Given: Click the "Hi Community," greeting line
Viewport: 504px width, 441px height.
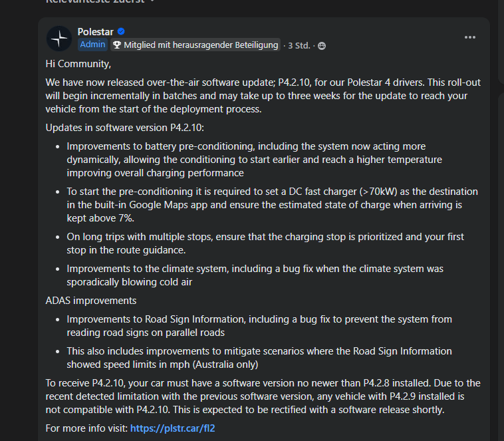Looking at the screenshot, I should click(x=78, y=64).
